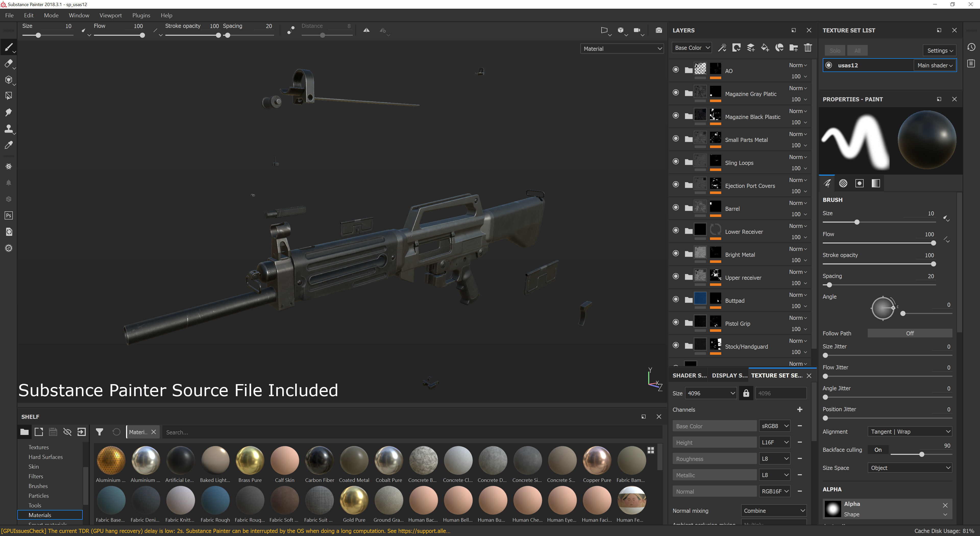Hide the Magazine Gray Platic layer
Screen dimensions: 980x536
click(676, 92)
